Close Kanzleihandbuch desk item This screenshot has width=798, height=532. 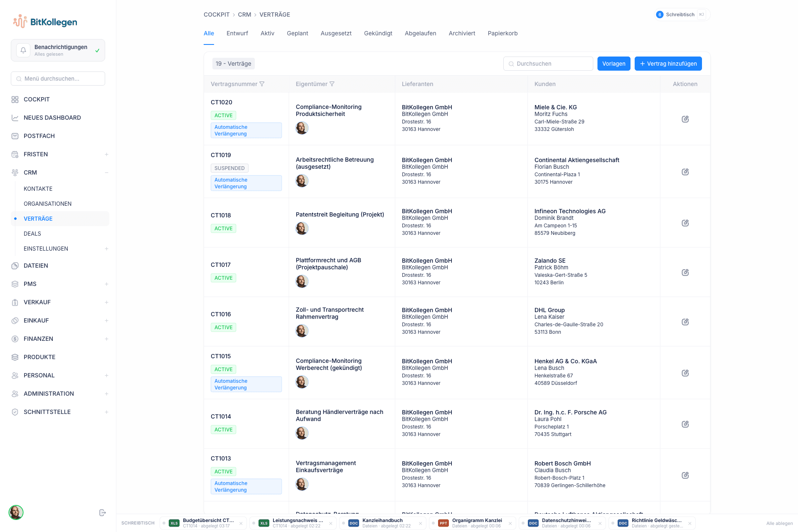[x=421, y=523]
